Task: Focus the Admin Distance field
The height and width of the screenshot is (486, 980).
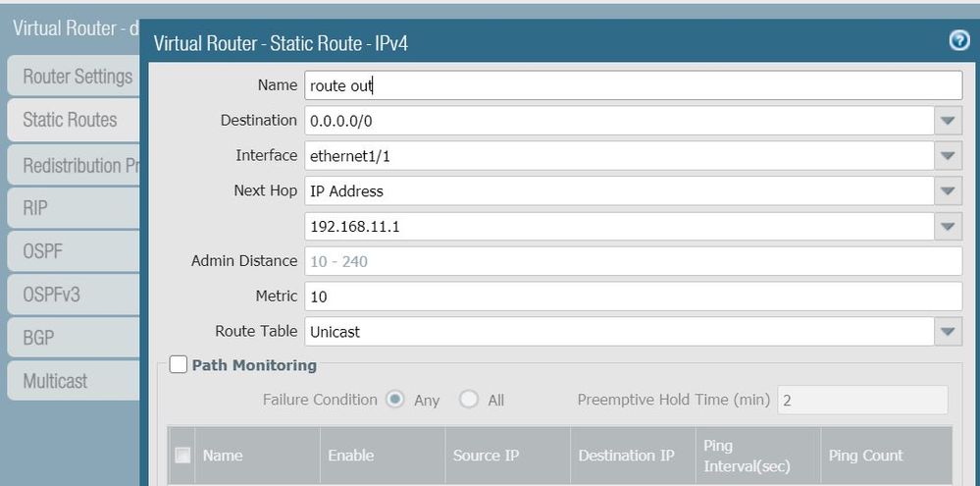Action: (x=633, y=261)
